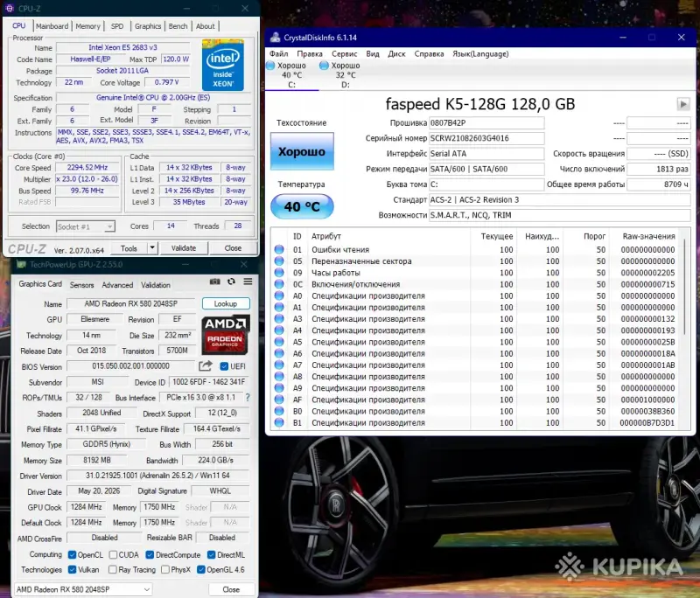Viewport: 700px width, 598px height.
Task: Click the CPU-Z title bar icon
Action: 9,8
